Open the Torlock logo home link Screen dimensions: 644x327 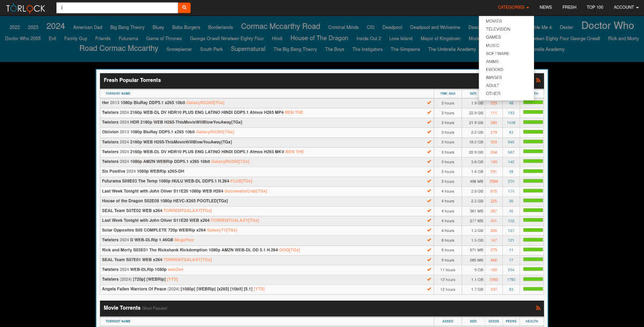point(26,8)
